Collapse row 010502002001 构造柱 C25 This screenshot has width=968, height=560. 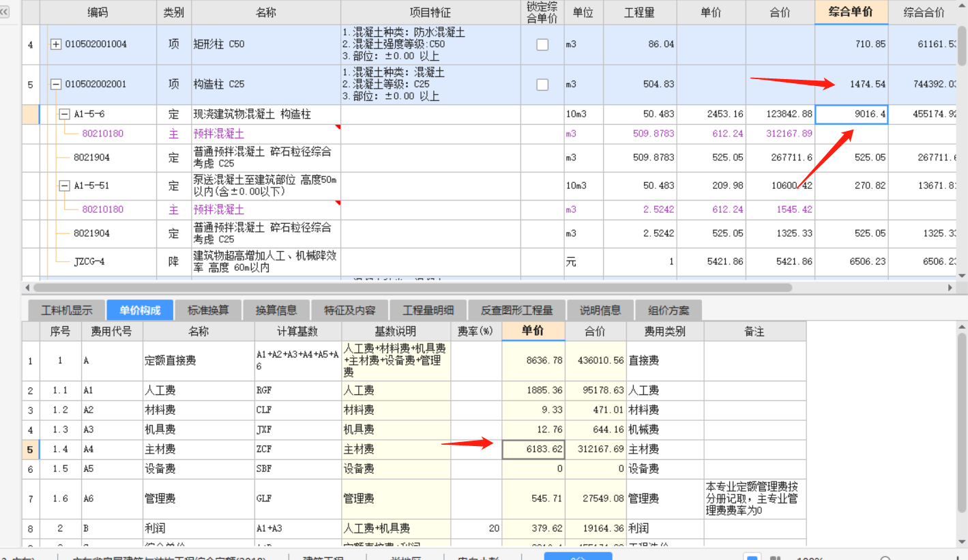click(56, 85)
